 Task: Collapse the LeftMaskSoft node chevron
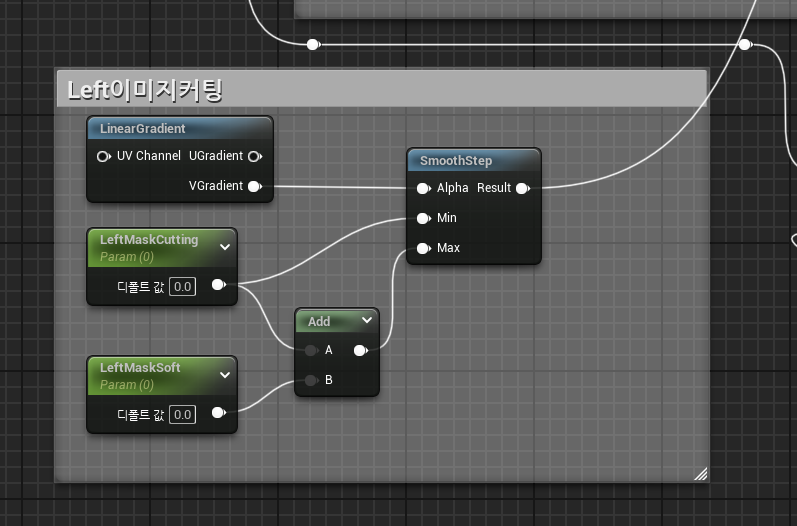coord(225,375)
